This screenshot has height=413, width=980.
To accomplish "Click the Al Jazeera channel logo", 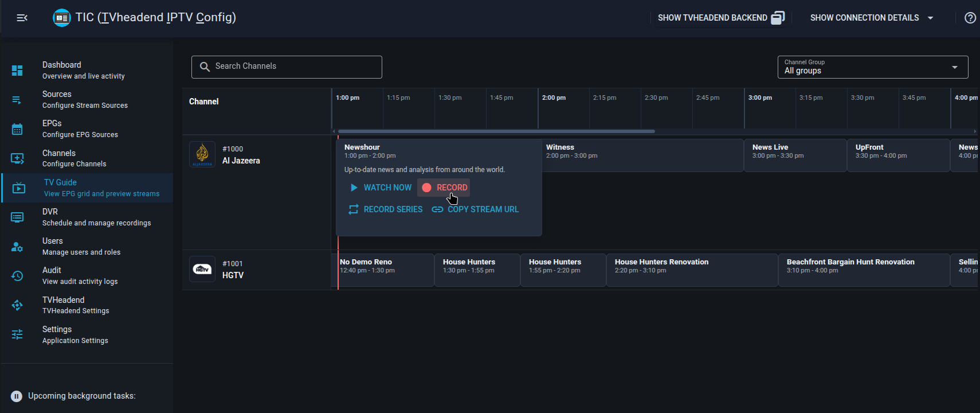I will click(202, 154).
